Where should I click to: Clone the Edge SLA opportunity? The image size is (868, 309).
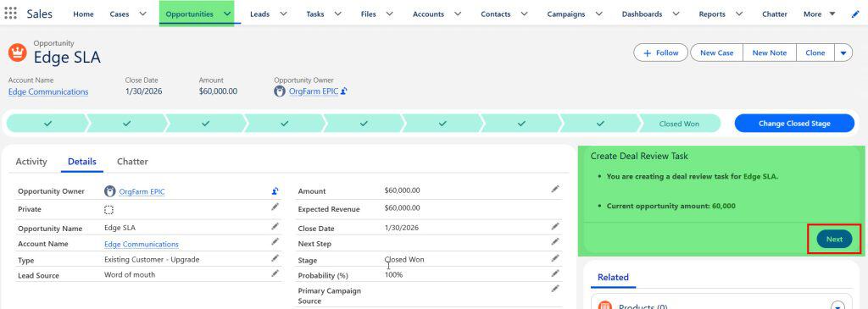pyautogui.click(x=815, y=53)
